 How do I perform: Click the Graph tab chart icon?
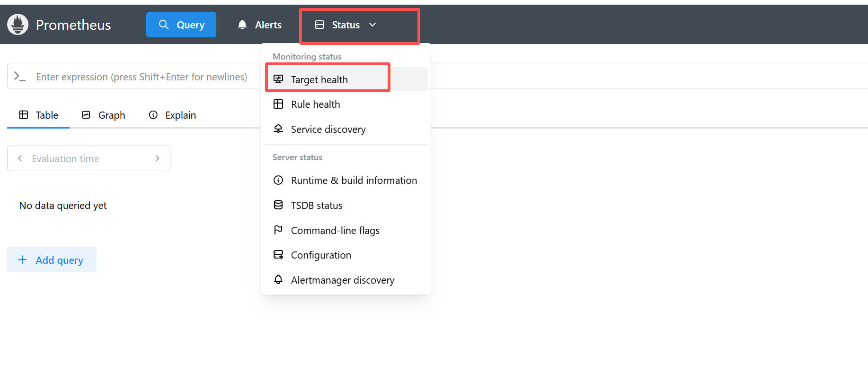click(x=86, y=115)
